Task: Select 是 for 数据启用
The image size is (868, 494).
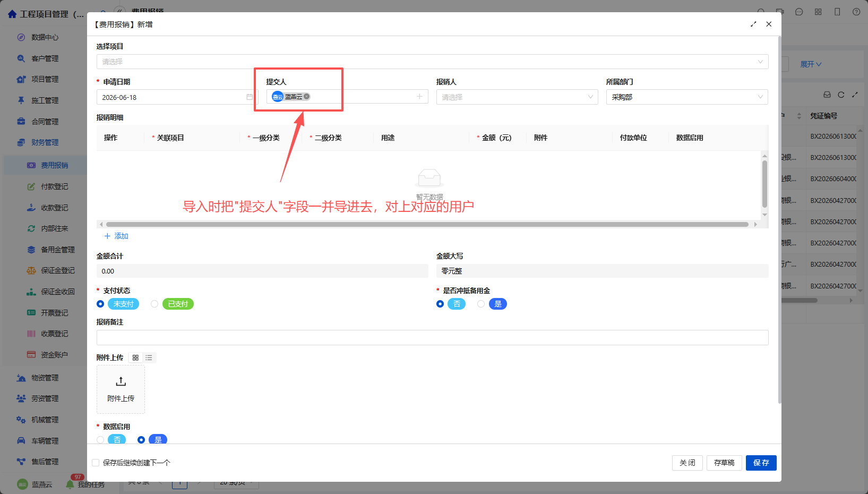Action: click(x=141, y=440)
